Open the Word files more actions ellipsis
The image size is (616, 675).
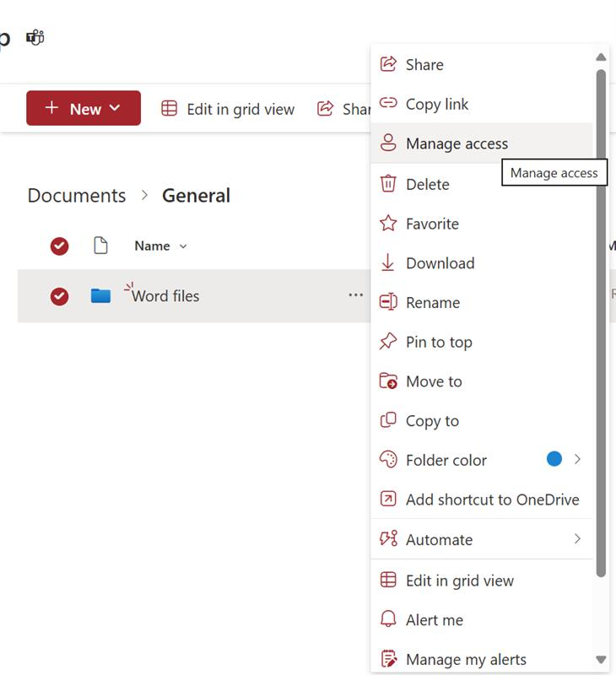(x=355, y=294)
